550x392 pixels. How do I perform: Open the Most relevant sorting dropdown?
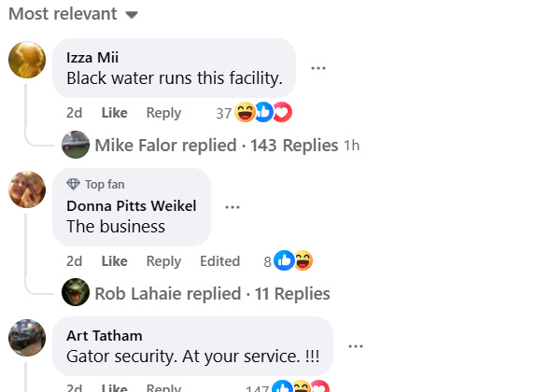click(73, 14)
